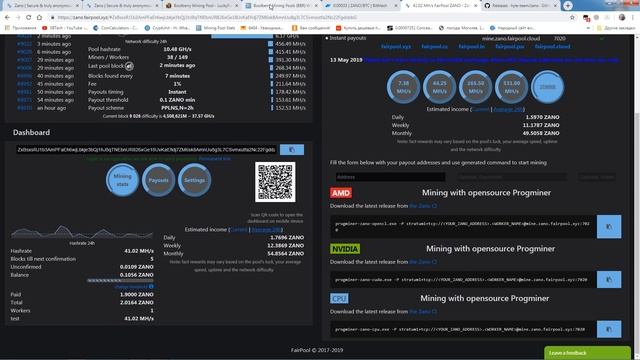Open NVIDIA section release download link

click(x=423, y=262)
